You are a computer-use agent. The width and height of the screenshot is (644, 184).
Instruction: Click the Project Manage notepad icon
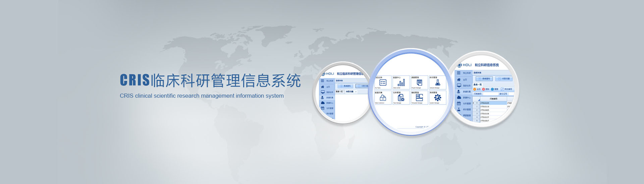click(x=419, y=83)
